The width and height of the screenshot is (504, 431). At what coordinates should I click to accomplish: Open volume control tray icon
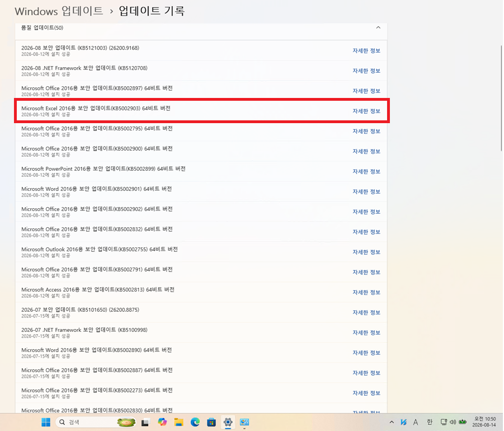point(453,422)
